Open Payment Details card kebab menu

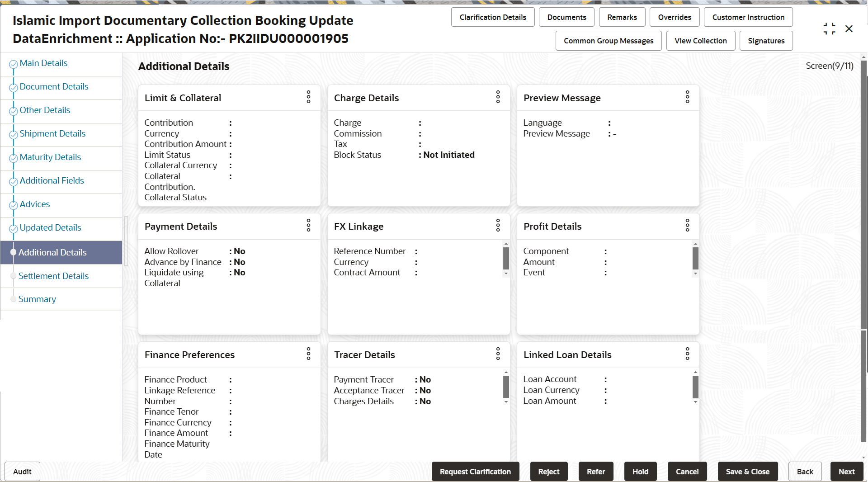[x=309, y=225]
